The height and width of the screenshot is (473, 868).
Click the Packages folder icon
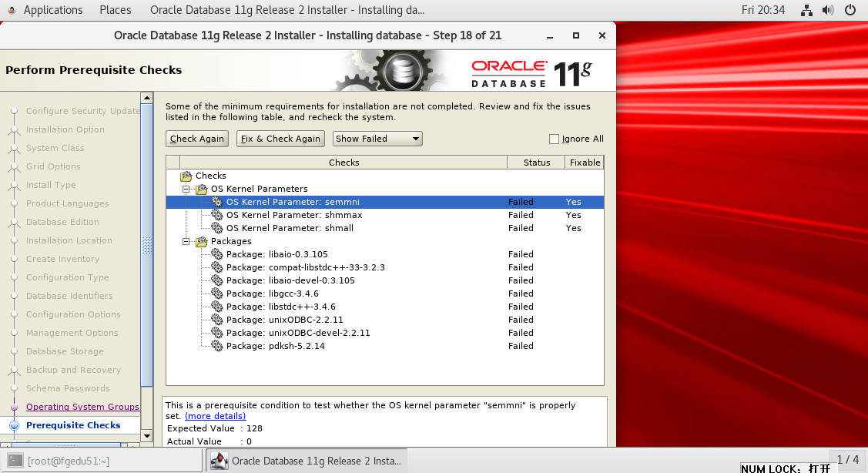(202, 241)
